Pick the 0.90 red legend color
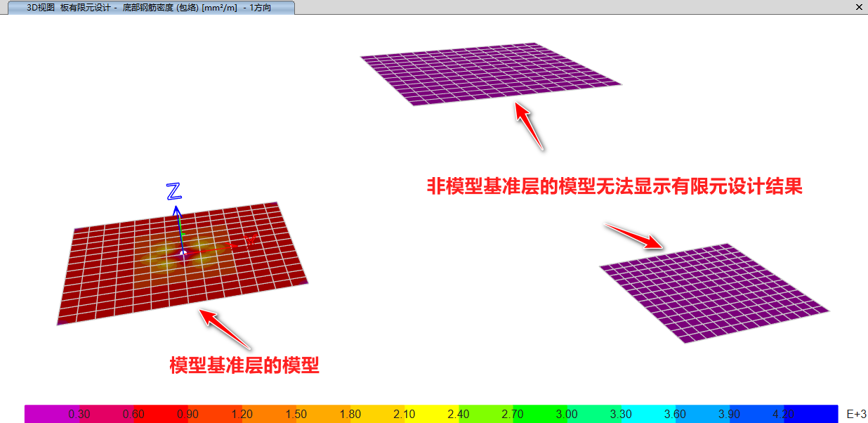 [188, 414]
